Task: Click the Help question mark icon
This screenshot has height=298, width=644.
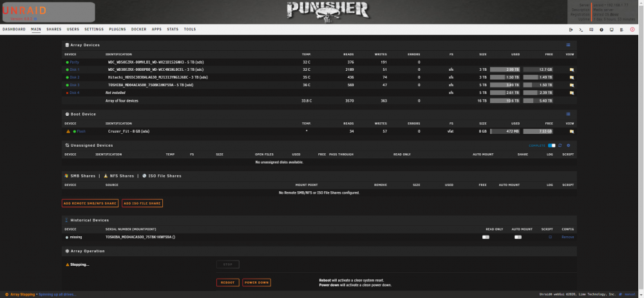Action: coord(601,30)
